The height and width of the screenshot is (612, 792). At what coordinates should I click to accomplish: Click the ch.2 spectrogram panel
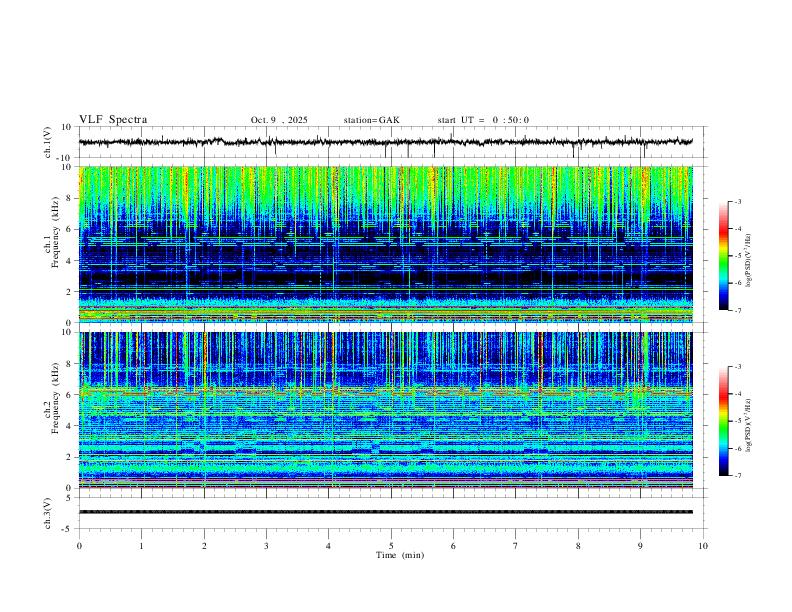point(386,410)
